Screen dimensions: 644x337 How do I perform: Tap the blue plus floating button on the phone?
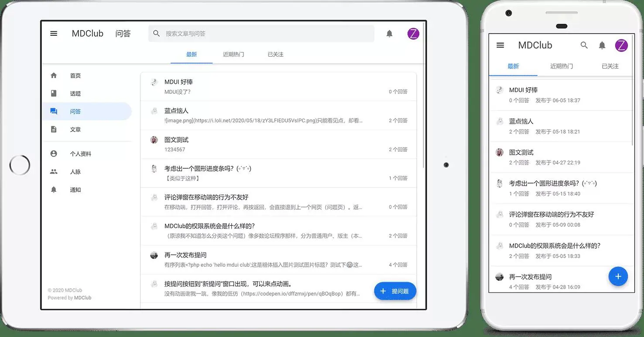point(618,276)
